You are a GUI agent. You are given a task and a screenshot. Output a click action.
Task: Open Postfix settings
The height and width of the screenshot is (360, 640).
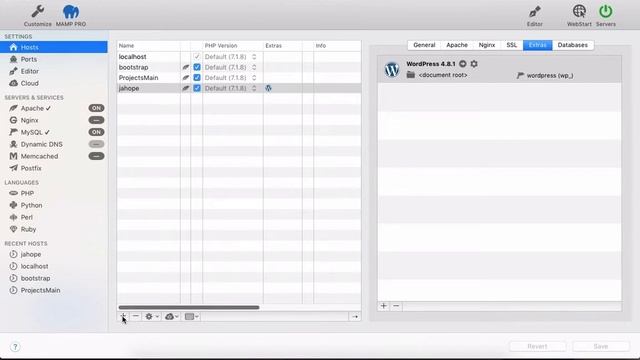coord(31,168)
